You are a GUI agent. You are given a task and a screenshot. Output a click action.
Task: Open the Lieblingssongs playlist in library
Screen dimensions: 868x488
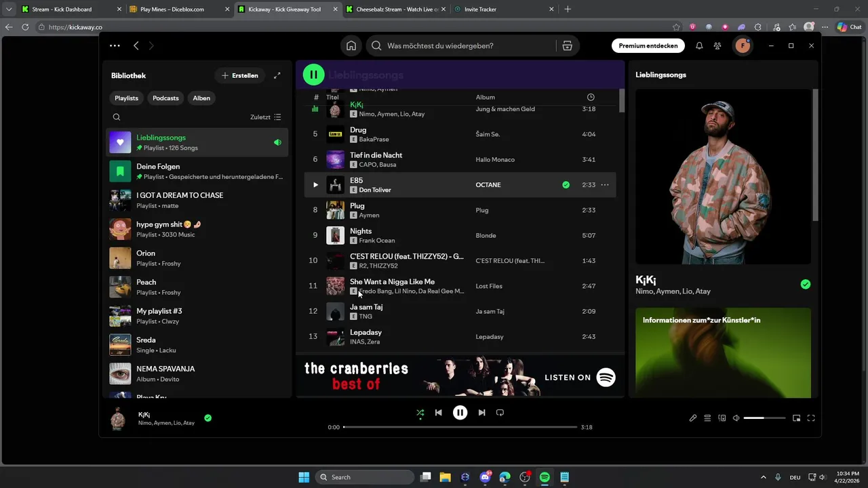pyautogui.click(x=197, y=142)
